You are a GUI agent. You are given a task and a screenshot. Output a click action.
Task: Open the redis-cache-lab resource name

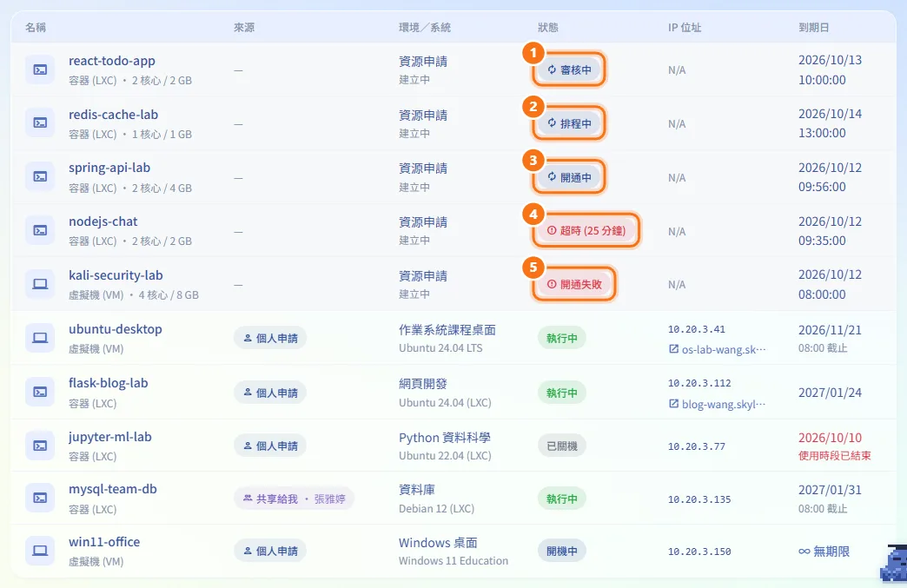[x=113, y=115]
